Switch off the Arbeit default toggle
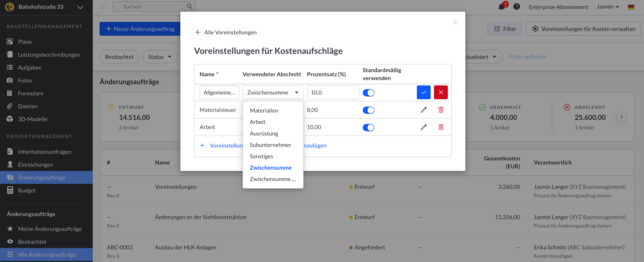The width and height of the screenshot is (644, 262). 368,127
